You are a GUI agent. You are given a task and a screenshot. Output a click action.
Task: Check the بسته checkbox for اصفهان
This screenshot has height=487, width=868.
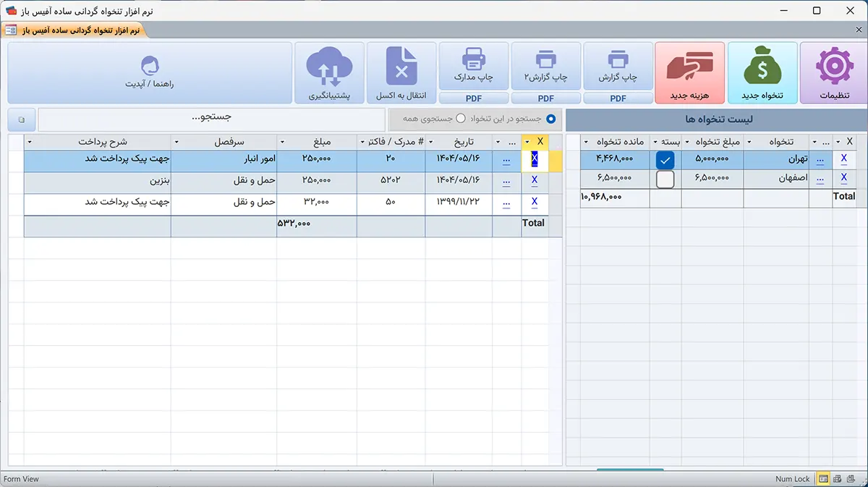tap(665, 179)
